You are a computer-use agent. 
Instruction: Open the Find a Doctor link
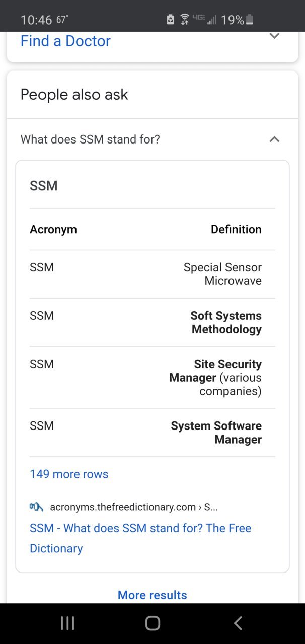[65, 41]
